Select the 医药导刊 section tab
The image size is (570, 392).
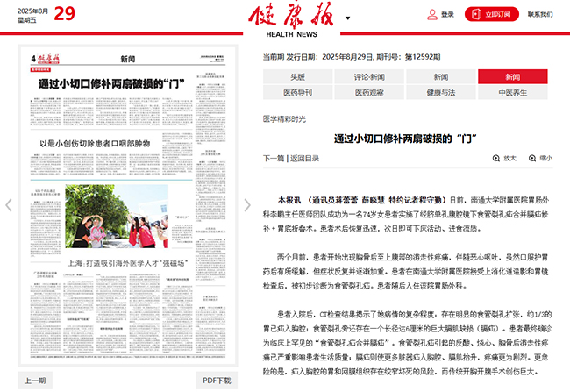coord(298,92)
